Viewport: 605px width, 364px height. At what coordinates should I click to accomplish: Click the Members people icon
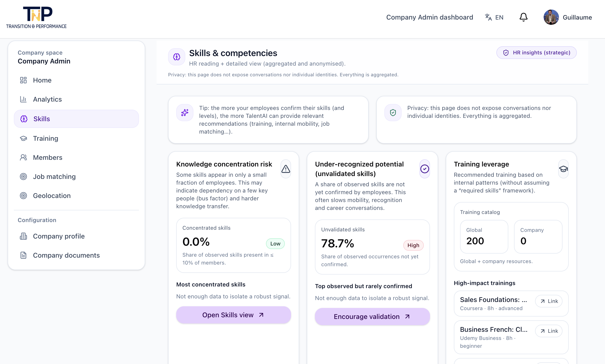[23, 157]
